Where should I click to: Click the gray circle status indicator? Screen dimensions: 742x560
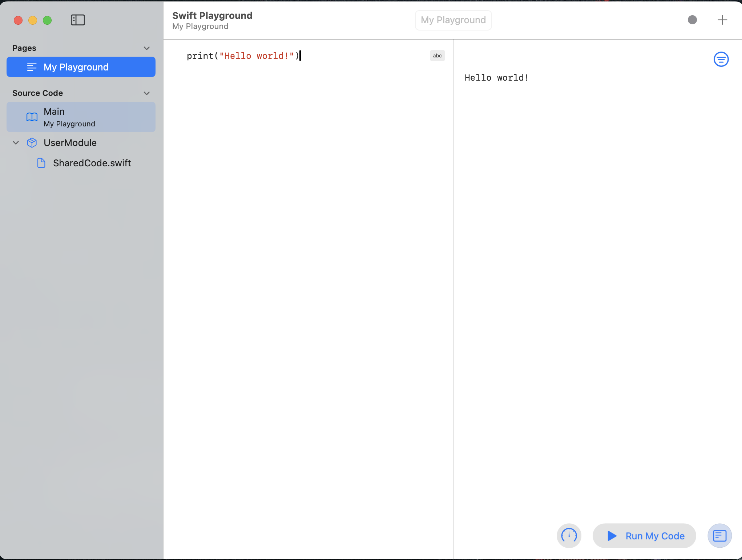point(692,20)
